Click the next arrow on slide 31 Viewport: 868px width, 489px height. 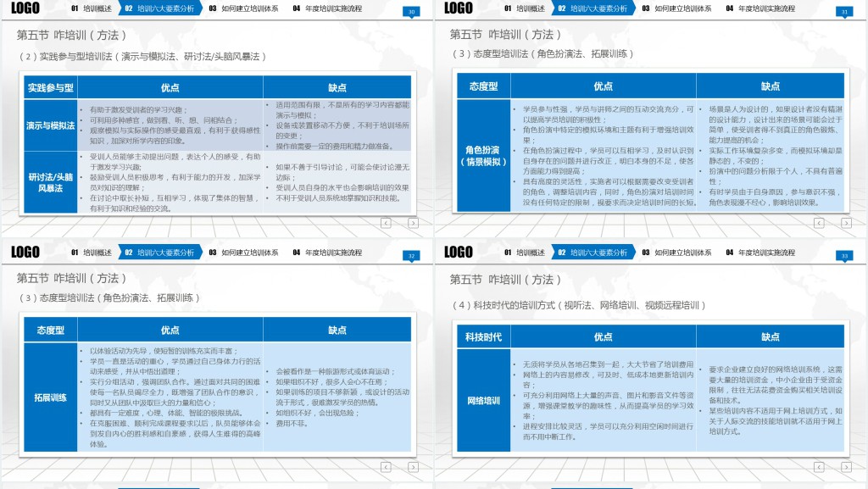(847, 223)
